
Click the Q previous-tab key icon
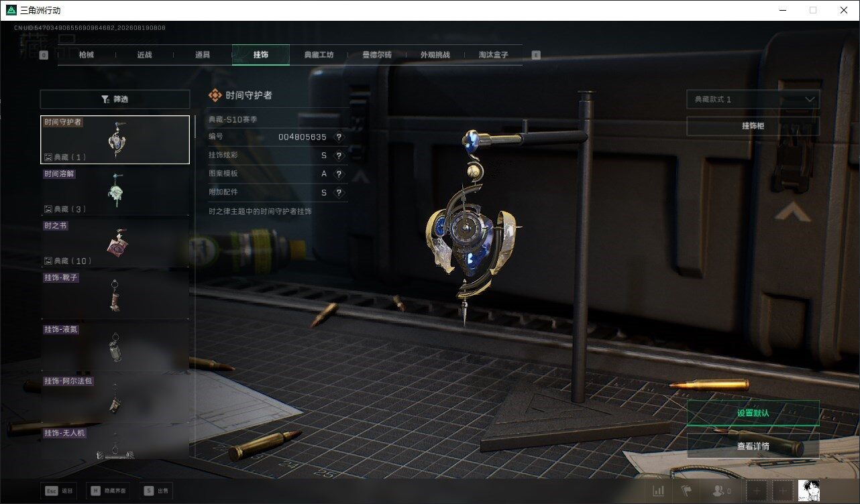pos(44,56)
